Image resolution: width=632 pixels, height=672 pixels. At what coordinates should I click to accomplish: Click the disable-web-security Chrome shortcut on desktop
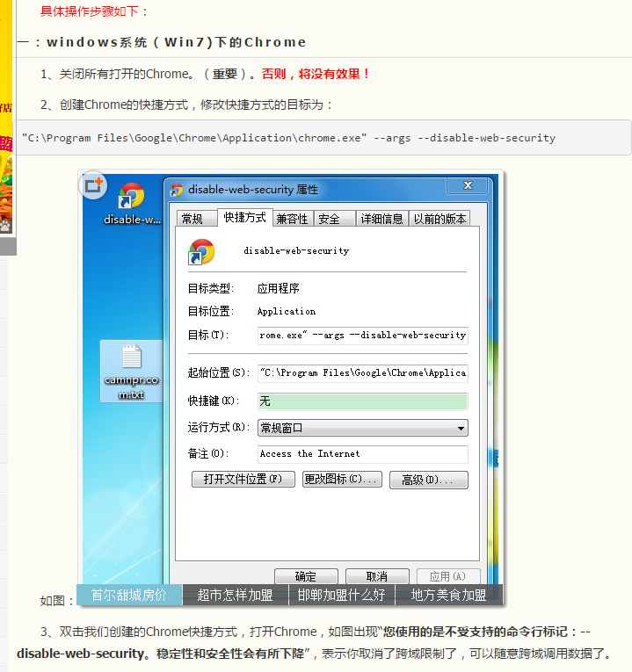click(x=132, y=204)
